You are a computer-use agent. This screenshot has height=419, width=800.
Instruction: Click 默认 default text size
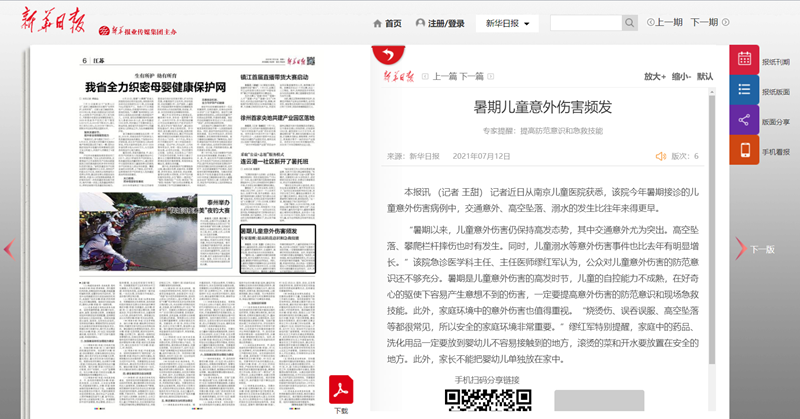705,77
